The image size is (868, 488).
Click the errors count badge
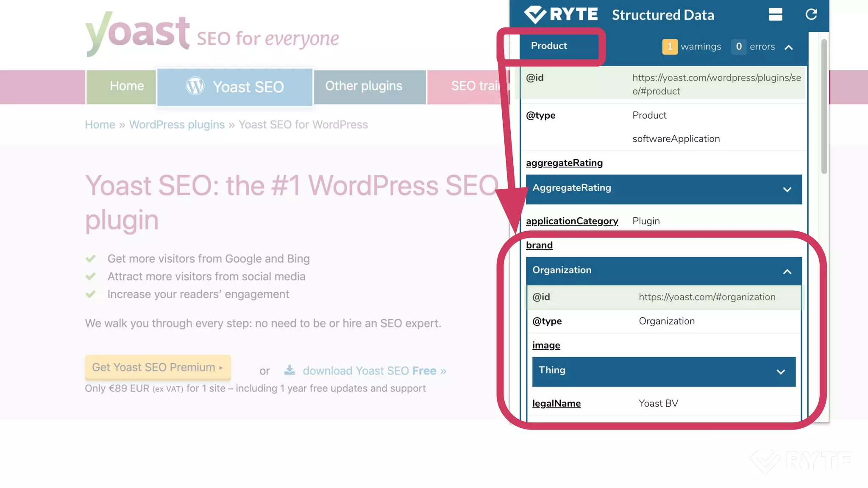tap(738, 47)
